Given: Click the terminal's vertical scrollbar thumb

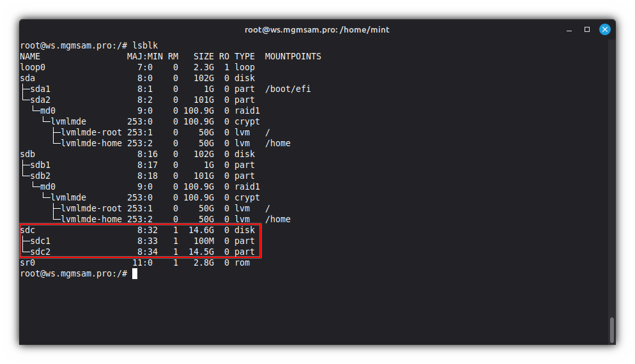Looking at the screenshot, I should [x=611, y=330].
